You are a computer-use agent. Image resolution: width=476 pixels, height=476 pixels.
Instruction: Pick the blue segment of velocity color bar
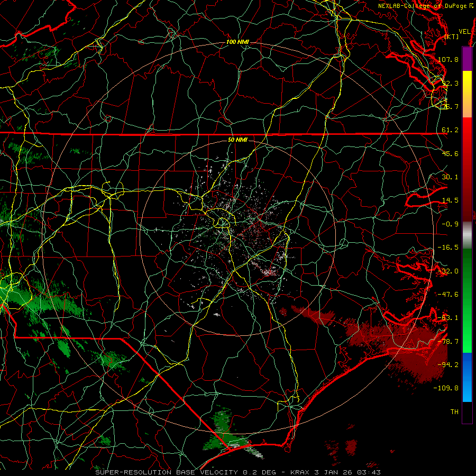point(467,377)
